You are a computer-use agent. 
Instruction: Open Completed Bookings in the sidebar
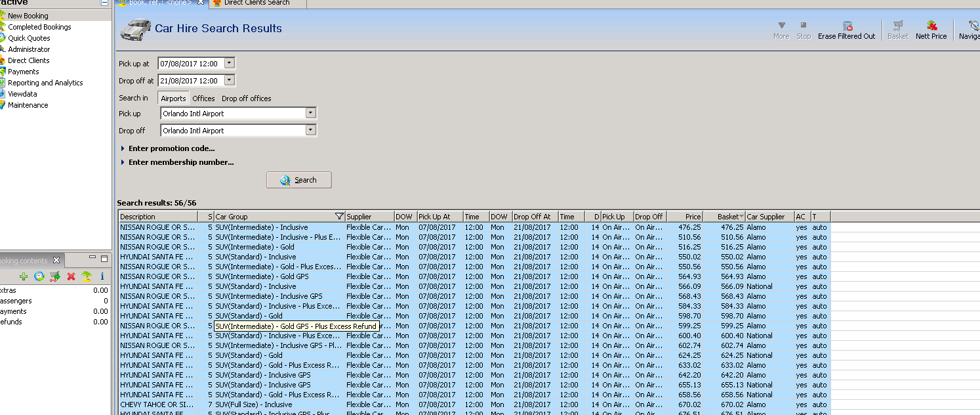tap(39, 27)
